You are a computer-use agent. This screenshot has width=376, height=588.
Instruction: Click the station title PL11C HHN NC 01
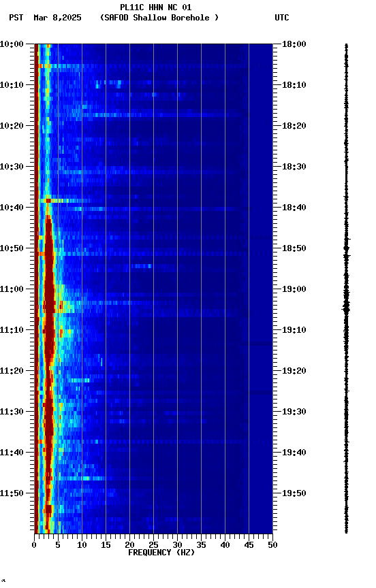[x=156, y=7]
